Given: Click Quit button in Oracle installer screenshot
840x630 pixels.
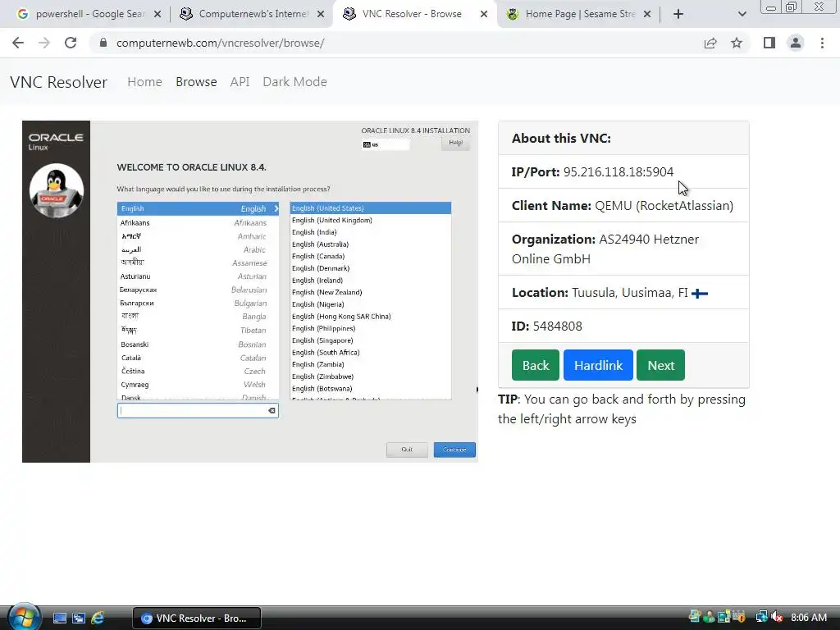Looking at the screenshot, I should pyautogui.click(x=407, y=450).
